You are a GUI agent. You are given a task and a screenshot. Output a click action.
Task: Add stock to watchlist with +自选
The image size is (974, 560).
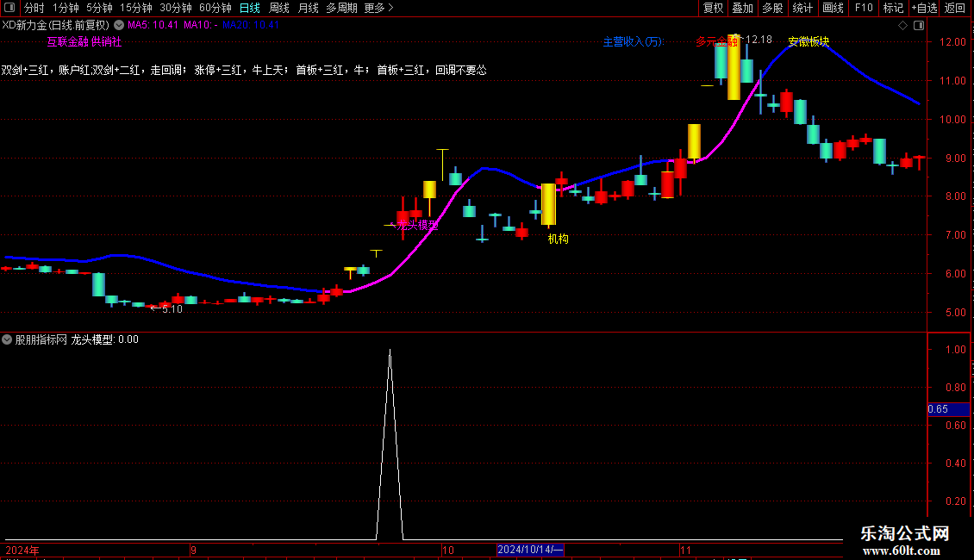(x=924, y=8)
